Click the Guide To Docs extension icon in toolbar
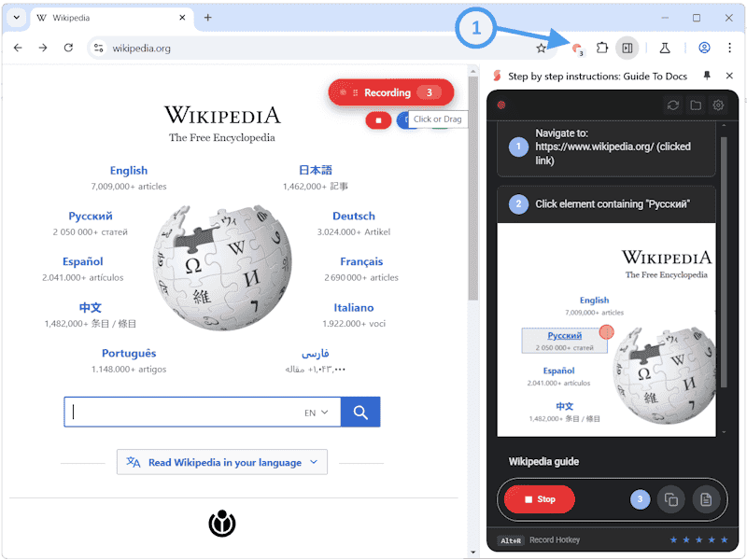The image size is (747, 560). point(577,49)
